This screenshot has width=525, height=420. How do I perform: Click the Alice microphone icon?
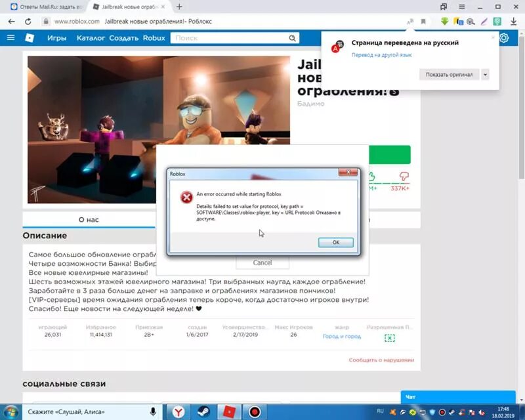(153, 411)
